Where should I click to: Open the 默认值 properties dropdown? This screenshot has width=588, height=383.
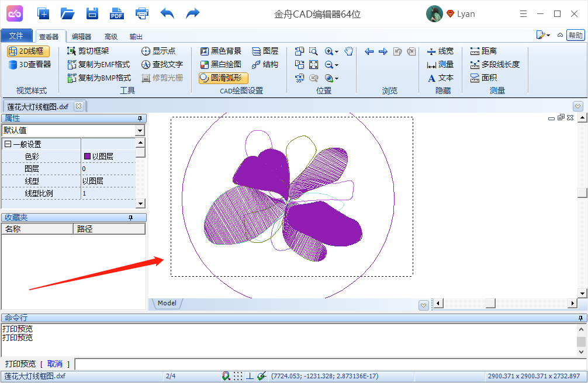pyautogui.click(x=140, y=131)
